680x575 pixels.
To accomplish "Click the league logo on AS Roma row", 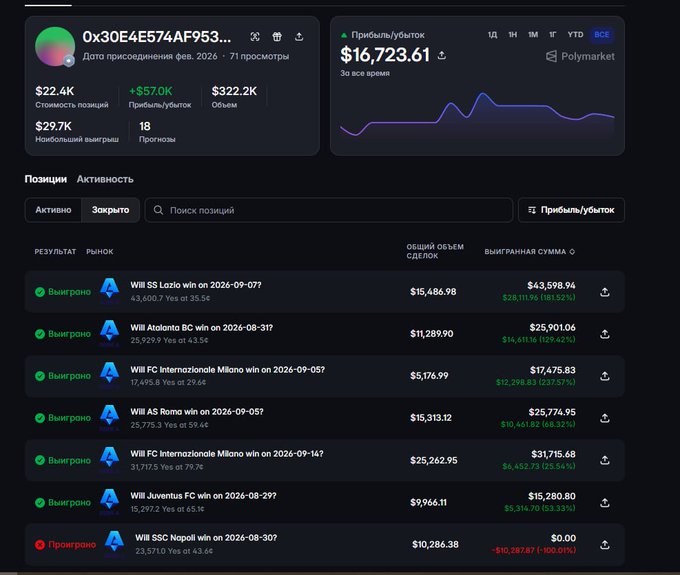I will tap(110, 416).
